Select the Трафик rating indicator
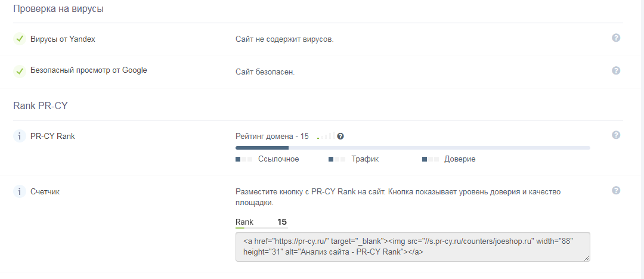 pyautogui.click(x=354, y=159)
